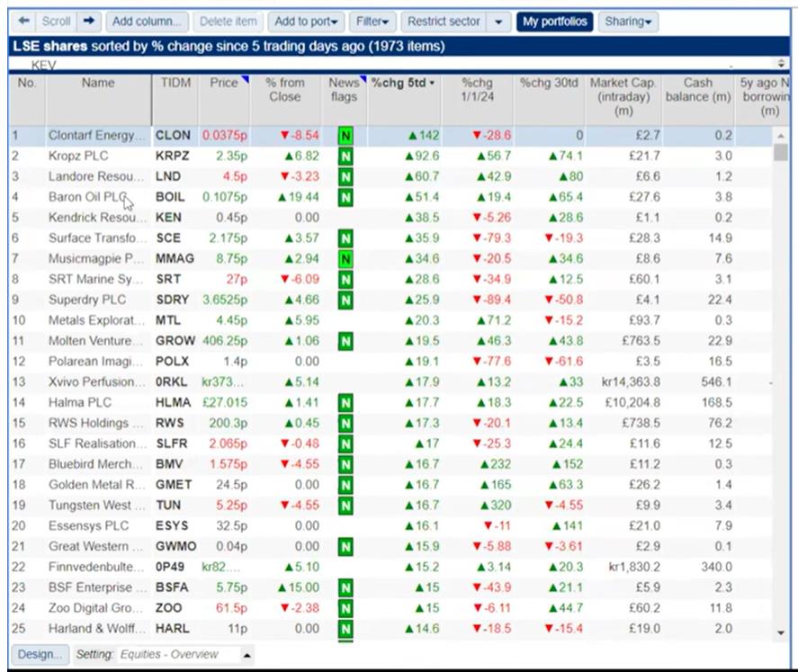
Task: Click the table scrollbar up arrow
Action: [x=781, y=136]
